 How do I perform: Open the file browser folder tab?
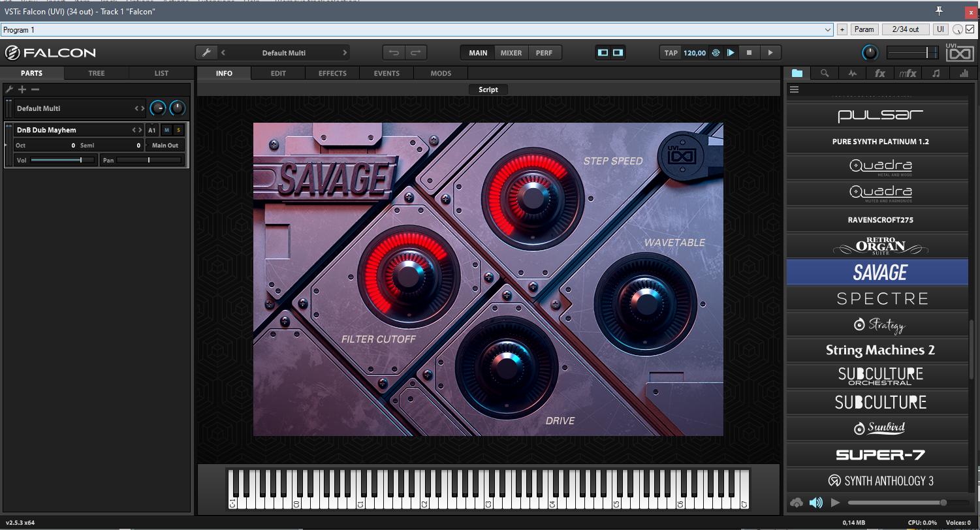797,73
